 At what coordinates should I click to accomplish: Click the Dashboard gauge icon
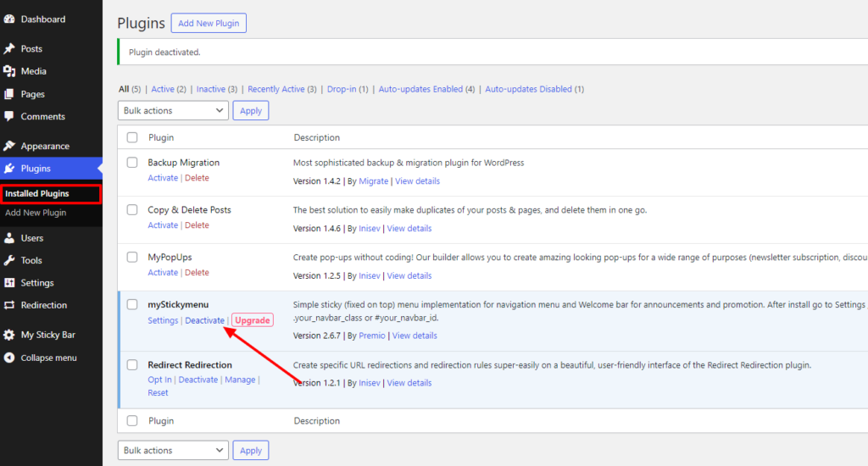(9, 19)
